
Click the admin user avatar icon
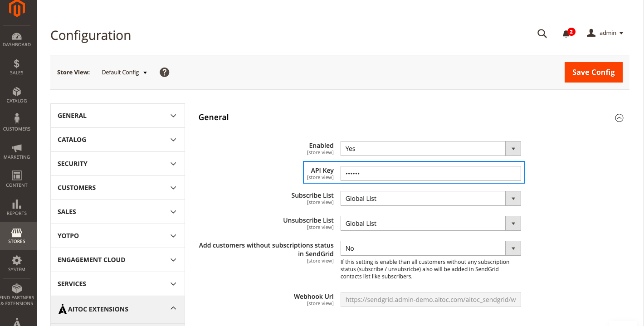591,33
